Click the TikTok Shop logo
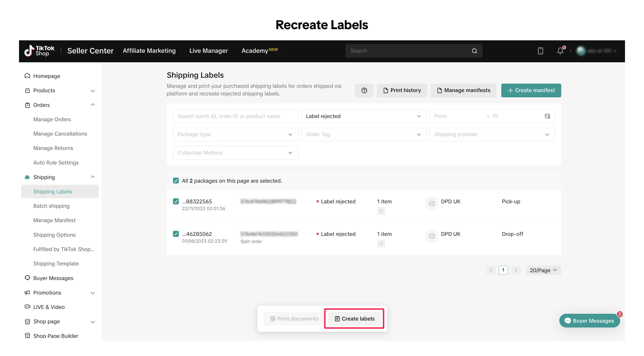The width and height of the screenshot is (644, 356). [39, 51]
